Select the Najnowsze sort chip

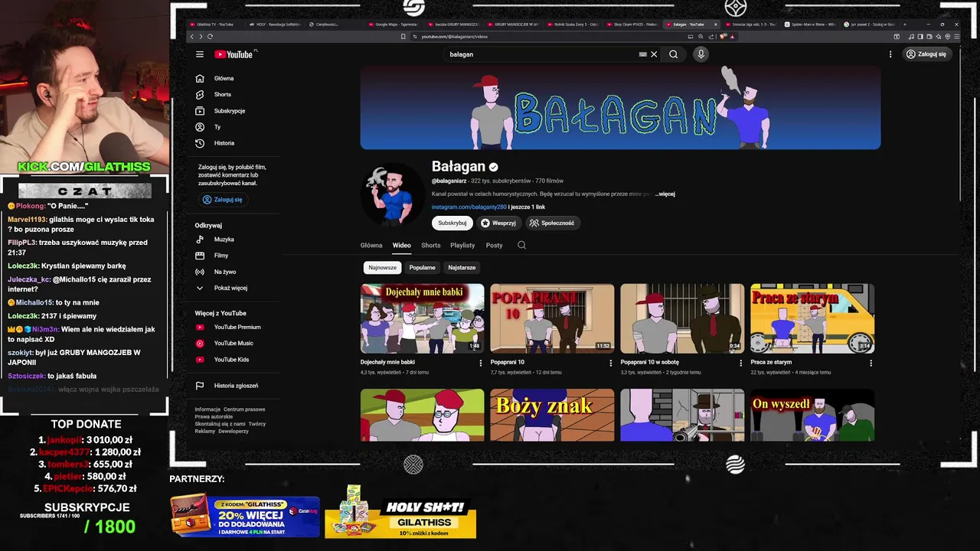click(x=382, y=268)
